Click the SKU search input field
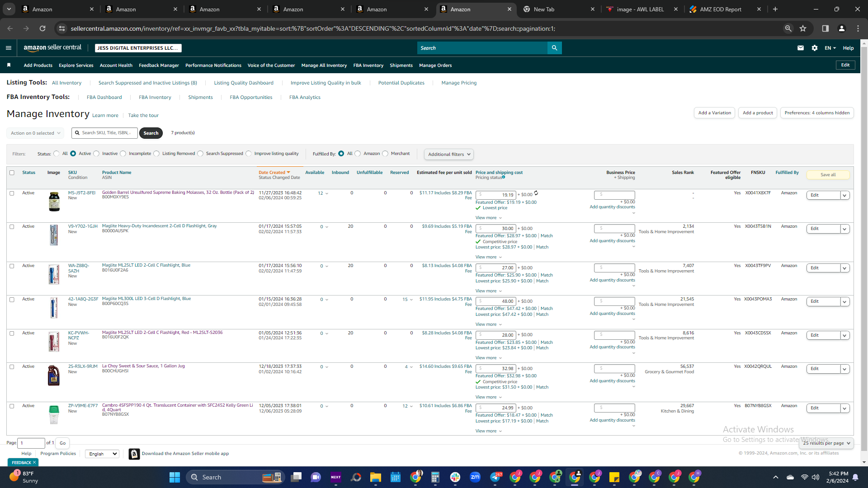The width and height of the screenshot is (868, 488). tap(104, 133)
